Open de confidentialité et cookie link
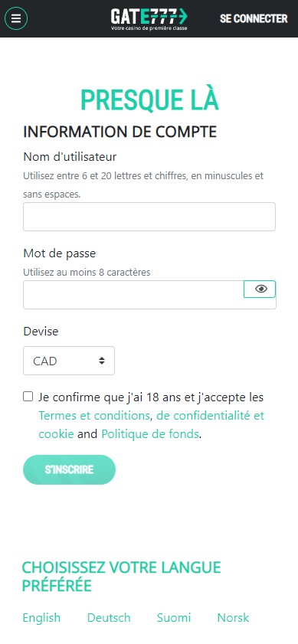 tap(151, 425)
